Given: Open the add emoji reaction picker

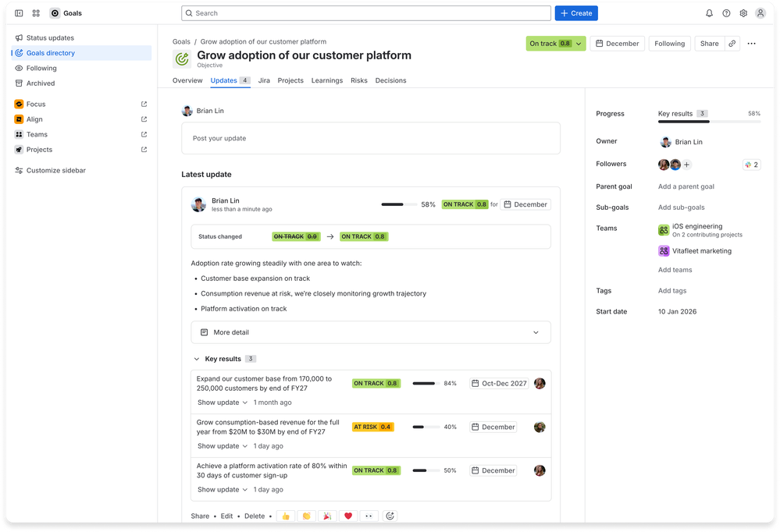Looking at the screenshot, I should 390,516.
